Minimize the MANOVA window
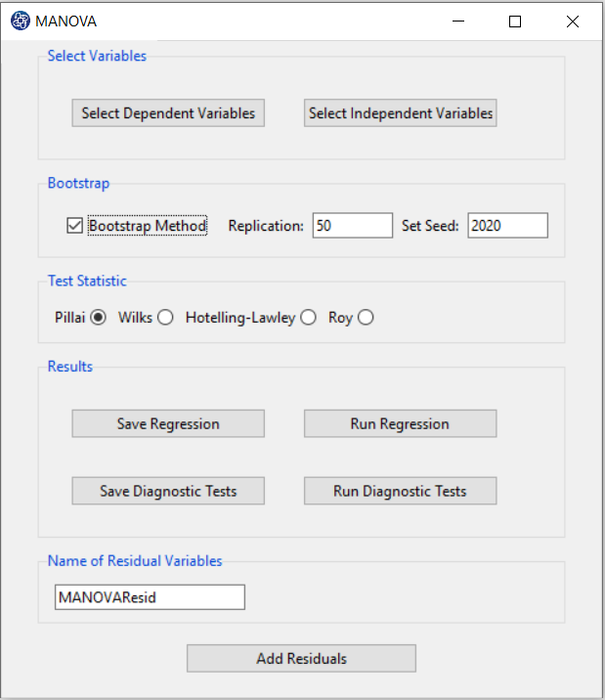 pos(458,21)
